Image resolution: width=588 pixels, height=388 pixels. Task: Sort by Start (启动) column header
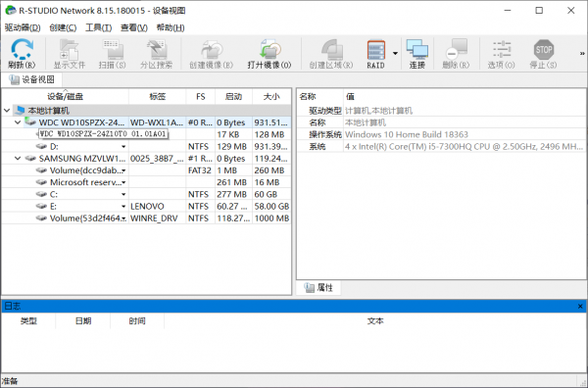click(x=233, y=97)
